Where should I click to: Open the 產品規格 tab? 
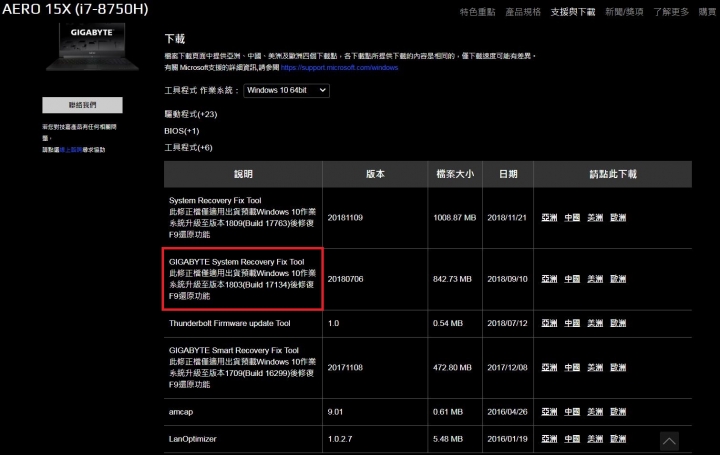[x=523, y=12]
